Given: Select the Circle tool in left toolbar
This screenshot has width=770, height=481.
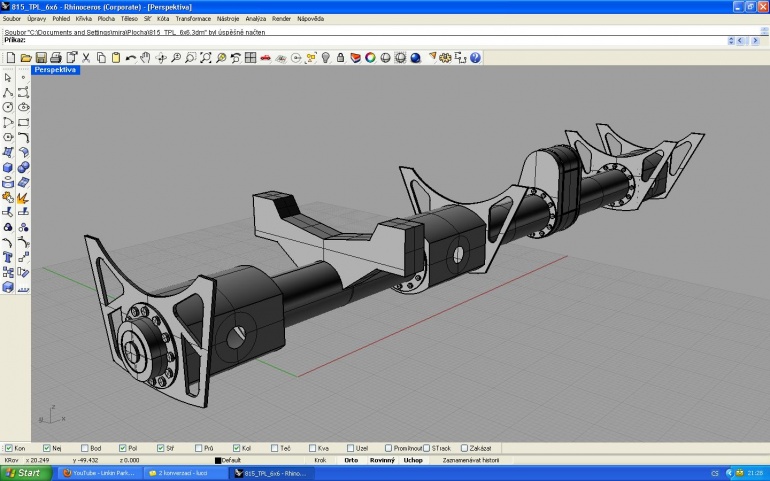Looking at the screenshot, I should 8,107.
